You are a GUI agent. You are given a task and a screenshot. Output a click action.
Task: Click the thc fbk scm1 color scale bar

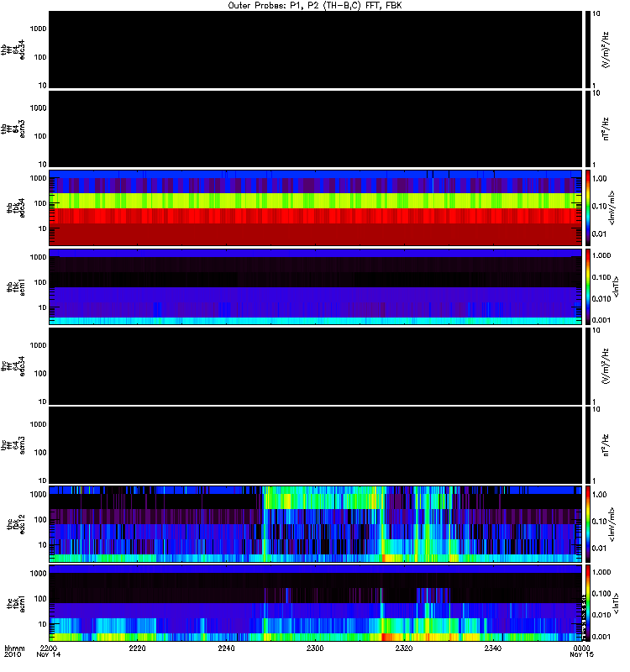coord(588,603)
